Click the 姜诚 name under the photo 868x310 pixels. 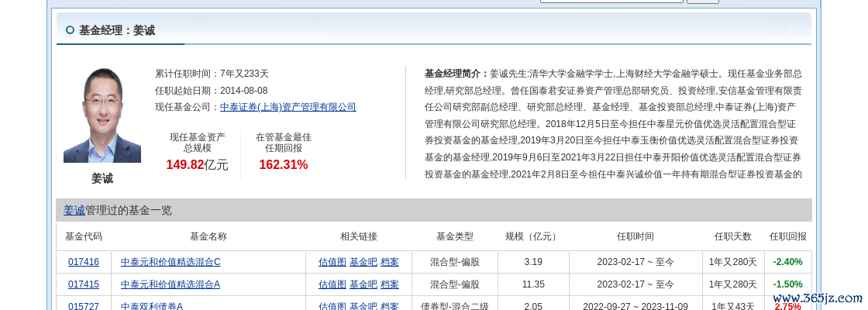(x=102, y=179)
